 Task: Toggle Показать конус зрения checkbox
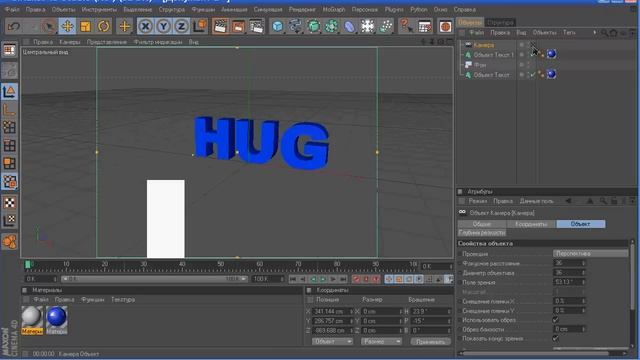555,338
